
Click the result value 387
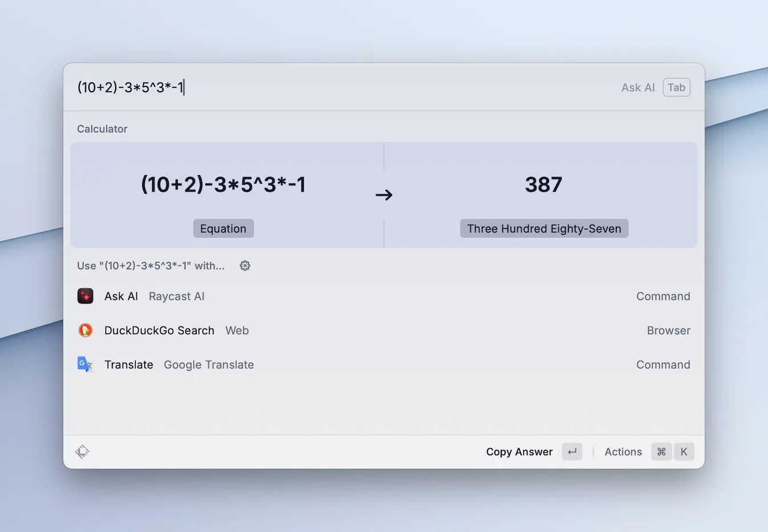click(x=543, y=184)
